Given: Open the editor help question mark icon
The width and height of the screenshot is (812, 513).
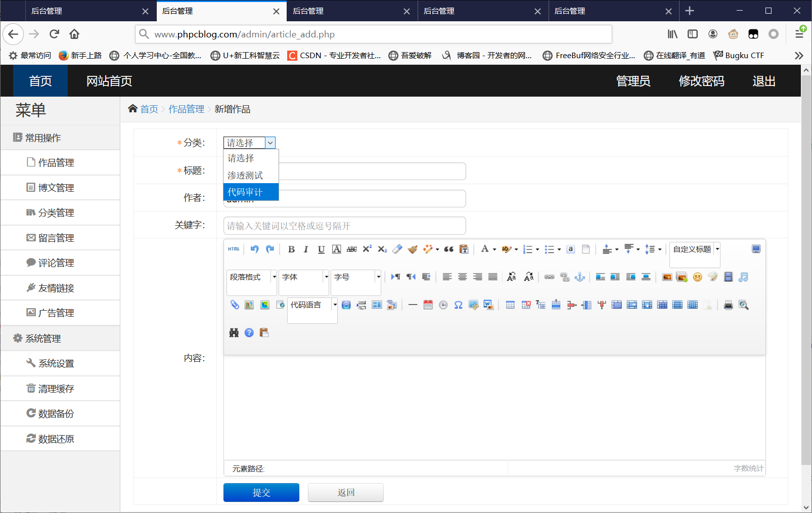Looking at the screenshot, I should (249, 332).
